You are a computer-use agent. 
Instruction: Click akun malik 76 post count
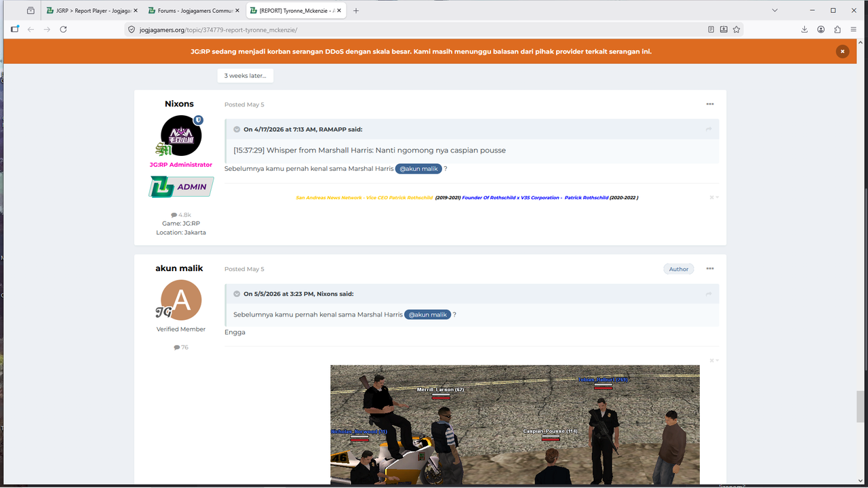click(x=181, y=347)
